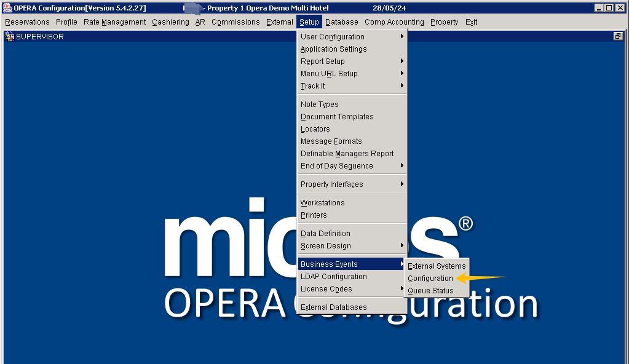This screenshot has width=629, height=364.
Task: Expand User Configuration submenu
Action: [352, 36]
